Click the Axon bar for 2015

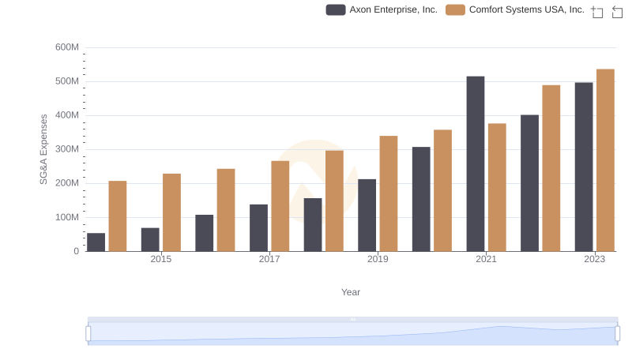click(150, 239)
